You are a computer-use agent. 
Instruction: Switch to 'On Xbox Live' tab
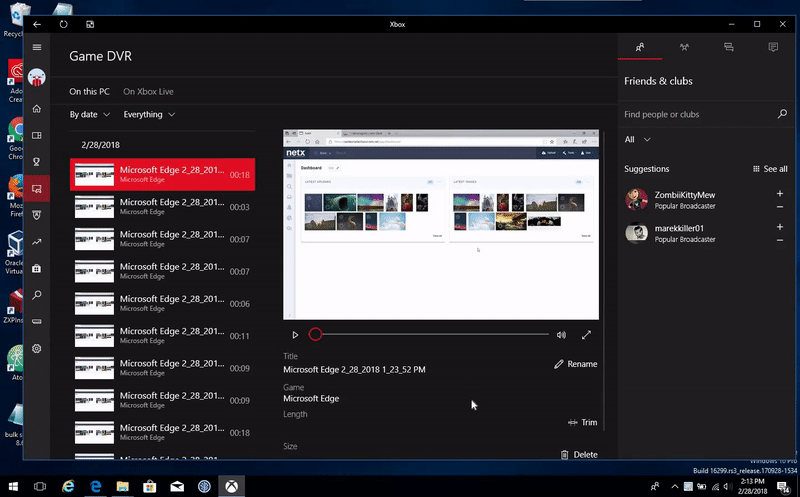148,91
